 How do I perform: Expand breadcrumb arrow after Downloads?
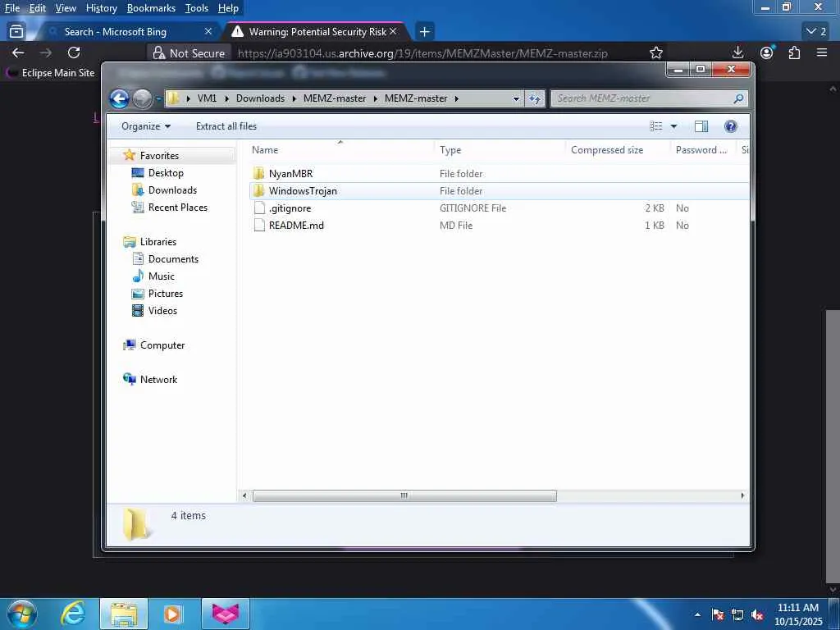pos(294,98)
